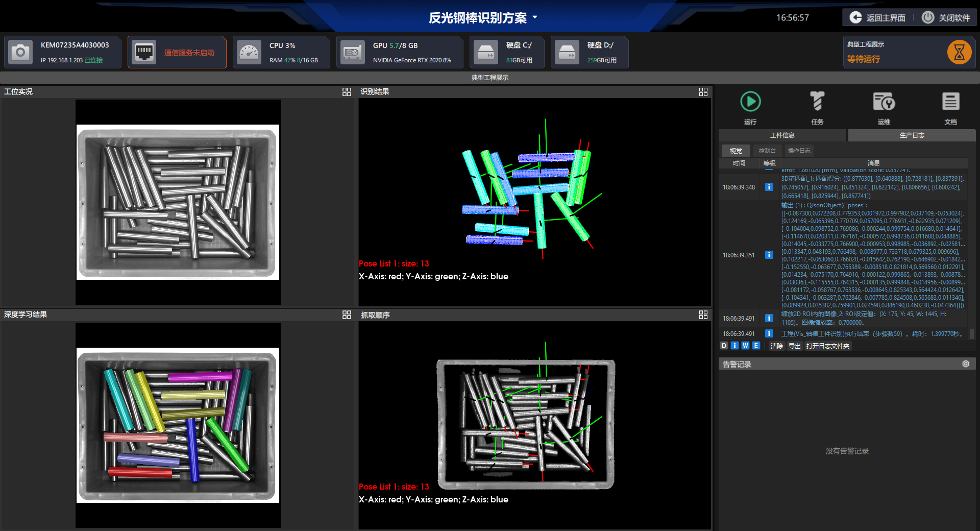Viewport: 980px width, 531px height.
Task: Click the 清除 button to clear logs
Action: 776,346
